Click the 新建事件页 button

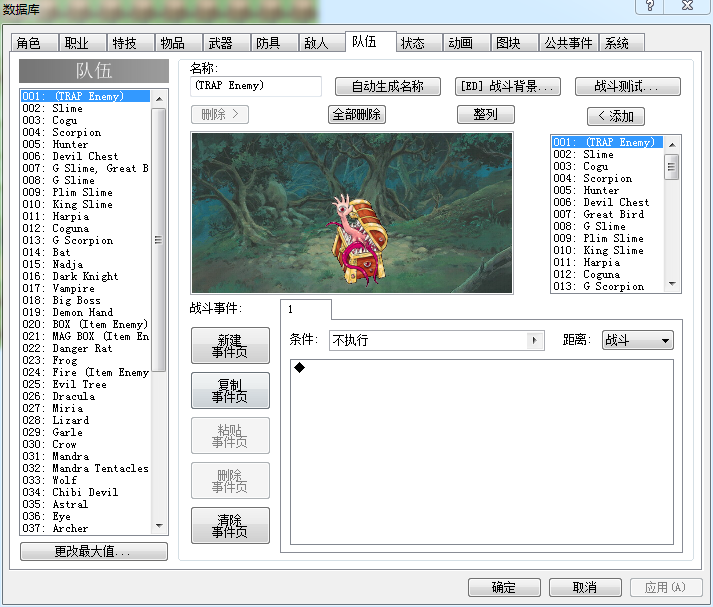click(230, 346)
